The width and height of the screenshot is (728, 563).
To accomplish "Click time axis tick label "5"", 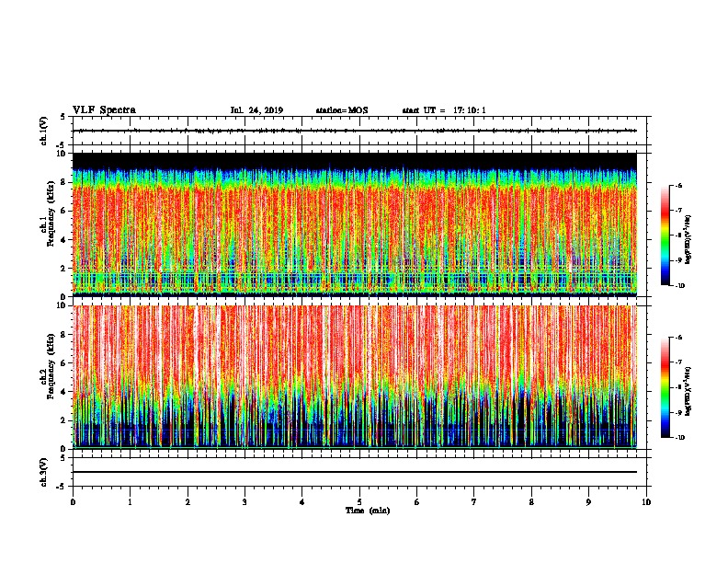I will (359, 502).
